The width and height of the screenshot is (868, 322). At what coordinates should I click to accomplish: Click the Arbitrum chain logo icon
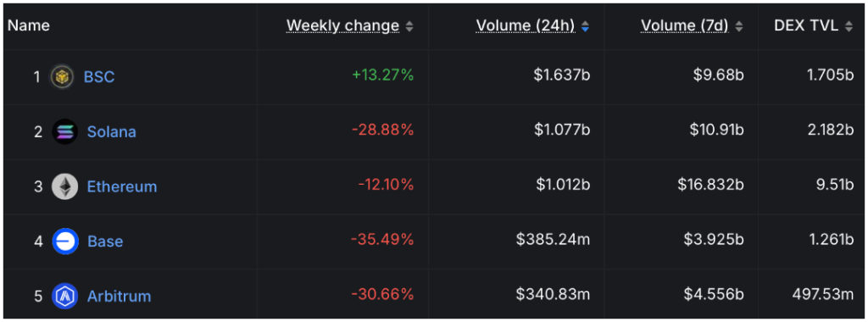(x=64, y=296)
